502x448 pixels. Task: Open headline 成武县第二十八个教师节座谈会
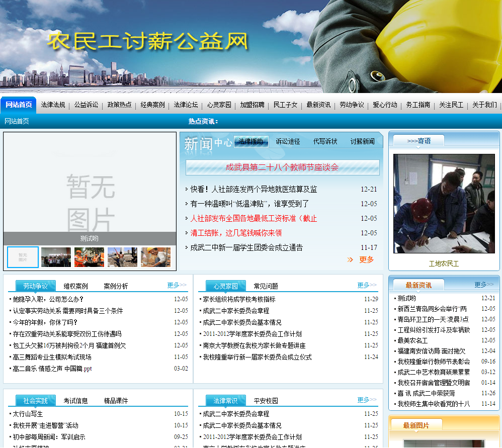(282, 167)
